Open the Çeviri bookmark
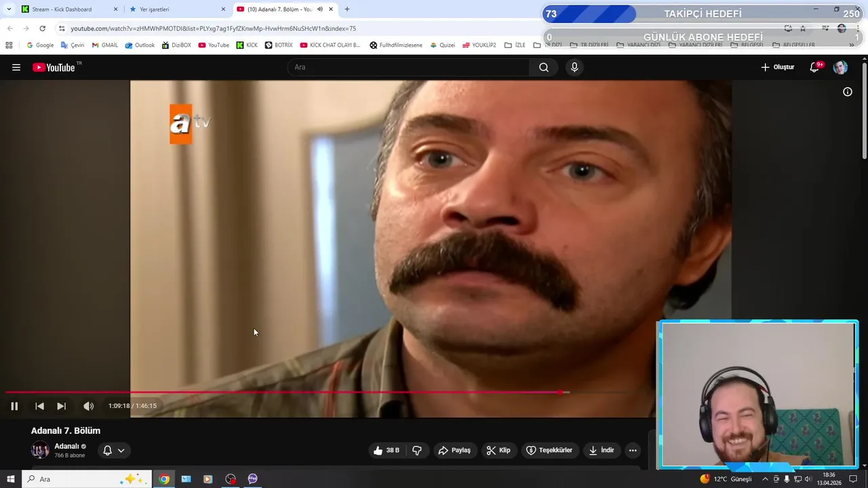 [73, 45]
